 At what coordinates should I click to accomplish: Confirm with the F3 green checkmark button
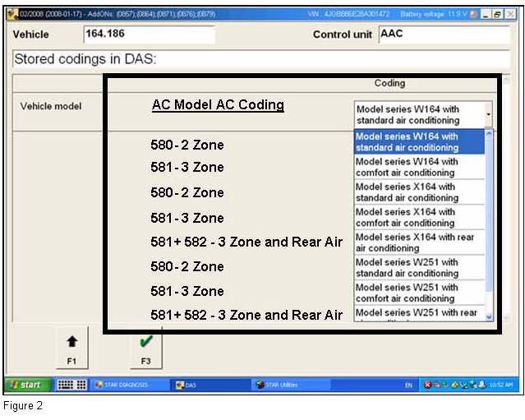145,348
